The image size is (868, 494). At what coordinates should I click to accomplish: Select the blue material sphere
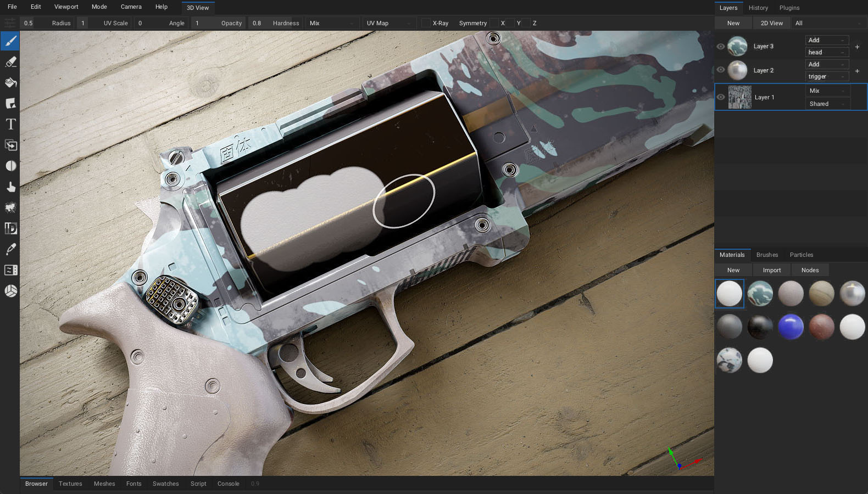(x=791, y=327)
